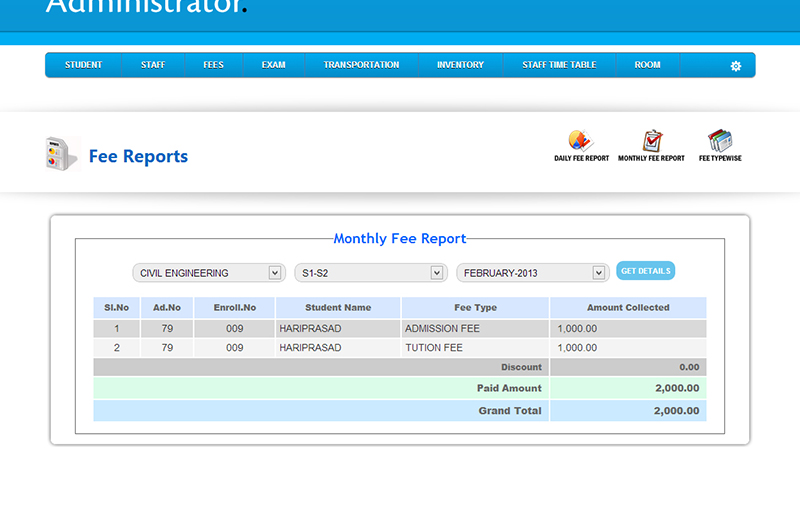Viewport: 800px width, 528px height.
Task: Open the Transportation menu
Action: pyautogui.click(x=361, y=65)
